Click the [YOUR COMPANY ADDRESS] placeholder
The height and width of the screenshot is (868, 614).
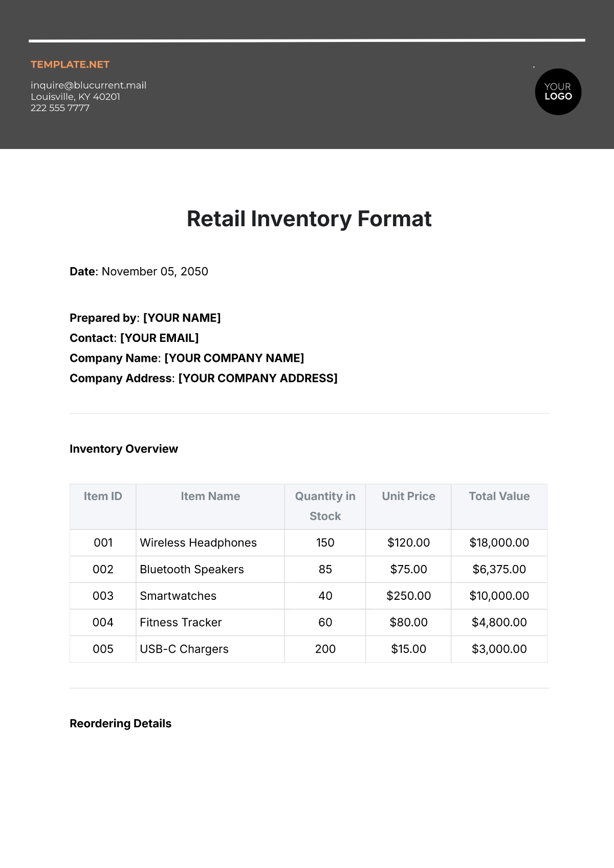[x=258, y=378]
